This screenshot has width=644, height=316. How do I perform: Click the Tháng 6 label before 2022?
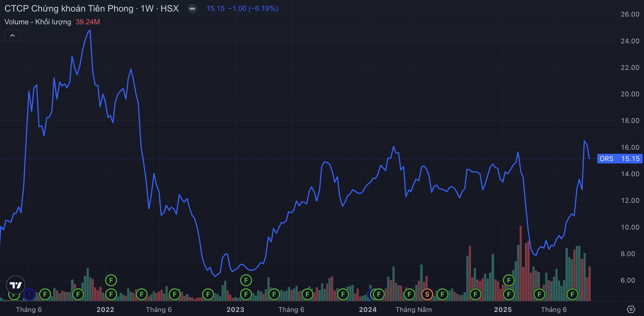[29, 310]
